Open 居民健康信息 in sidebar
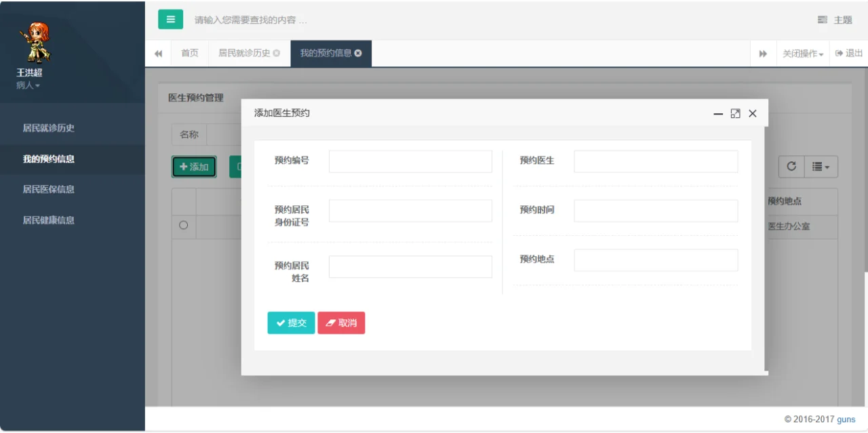 pyautogui.click(x=49, y=220)
